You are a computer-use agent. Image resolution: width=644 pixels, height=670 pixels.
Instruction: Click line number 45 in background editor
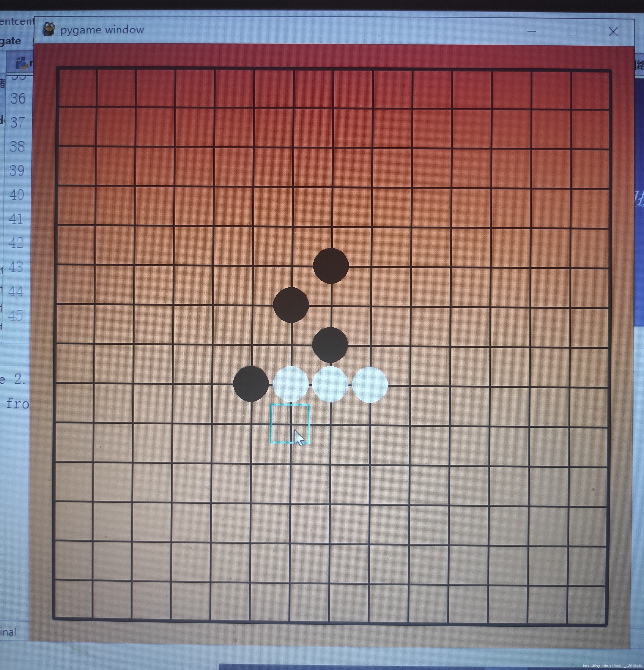tap(15, 315)
